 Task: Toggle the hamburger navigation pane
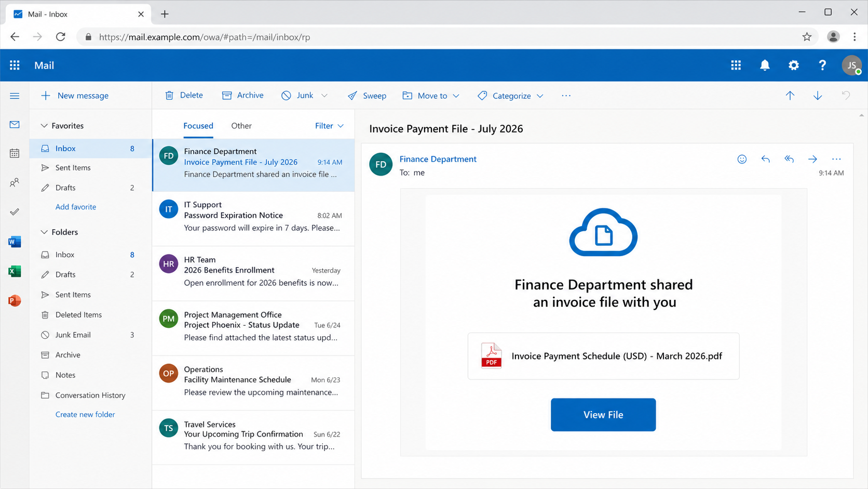click(15, 96)
